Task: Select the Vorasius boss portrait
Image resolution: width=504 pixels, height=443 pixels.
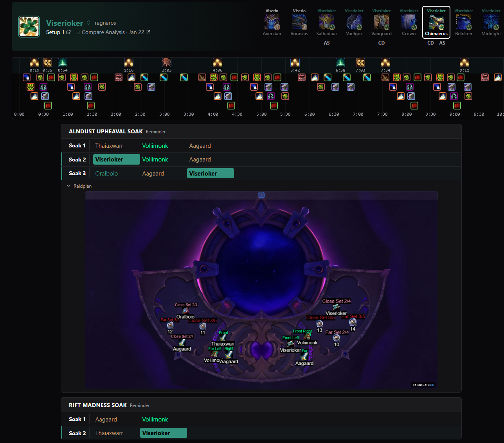Action: pyautogui.click(x=299, y=23)
